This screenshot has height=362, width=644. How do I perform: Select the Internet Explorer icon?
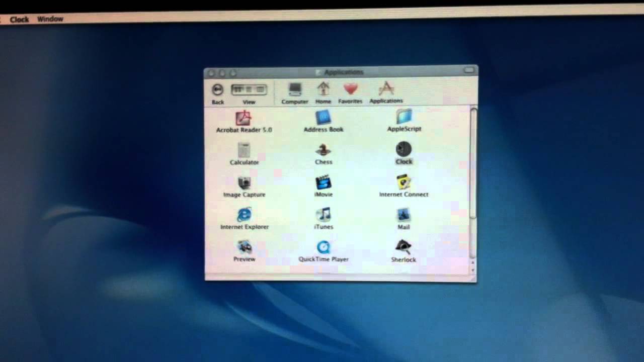[x=244, y=215]
